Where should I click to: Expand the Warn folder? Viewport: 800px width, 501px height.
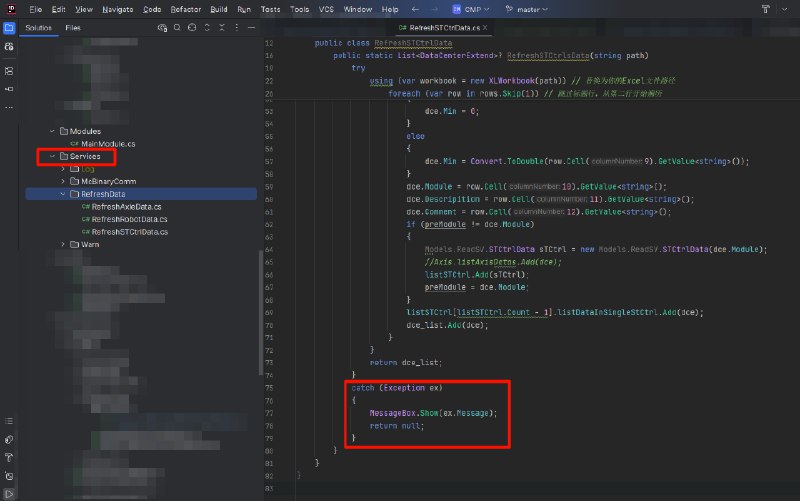(63, 244)
